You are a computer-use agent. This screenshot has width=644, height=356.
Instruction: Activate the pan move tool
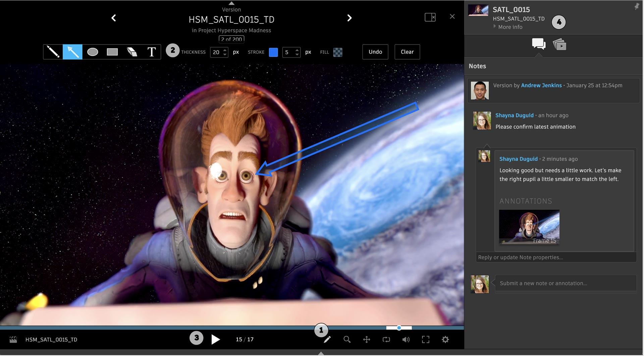367,340
